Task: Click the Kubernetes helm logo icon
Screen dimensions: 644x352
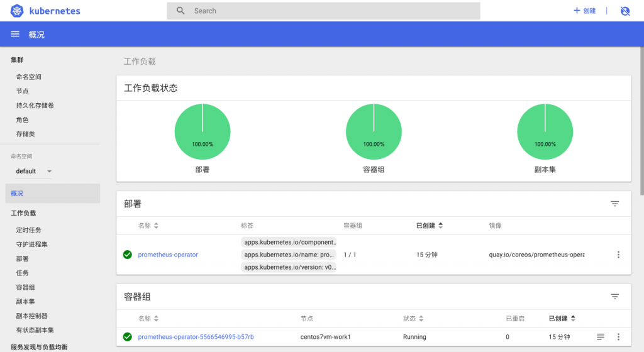Action: click(17, 11)
